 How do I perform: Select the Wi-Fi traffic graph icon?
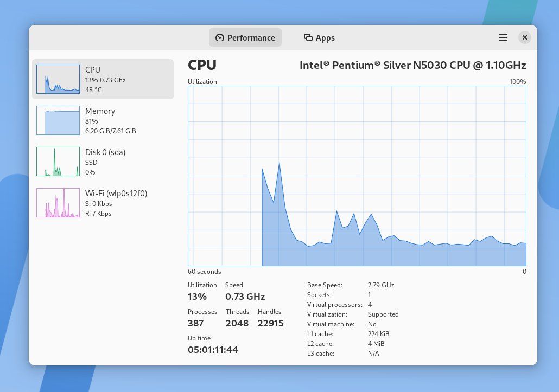pos(58,202)
